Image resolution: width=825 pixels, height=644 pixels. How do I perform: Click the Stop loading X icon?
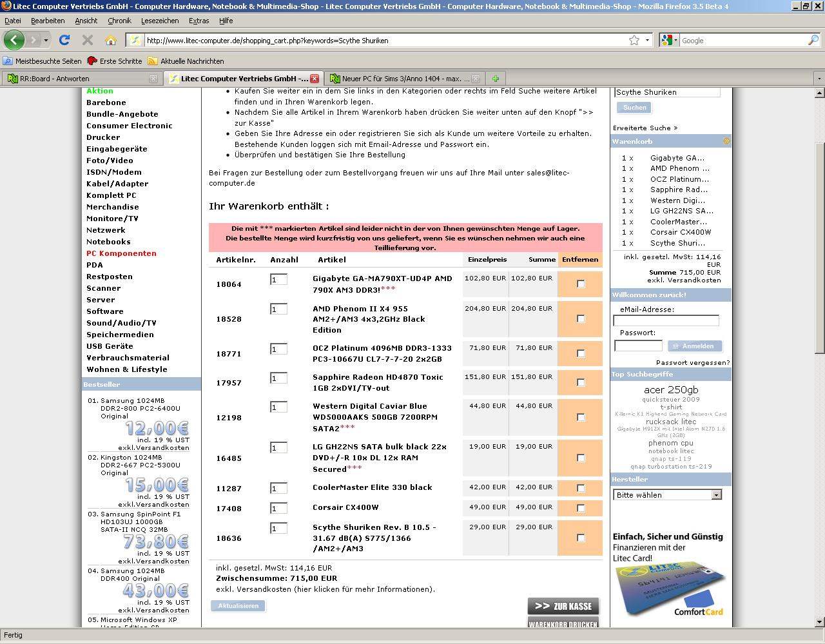click(x=88, y=40)
